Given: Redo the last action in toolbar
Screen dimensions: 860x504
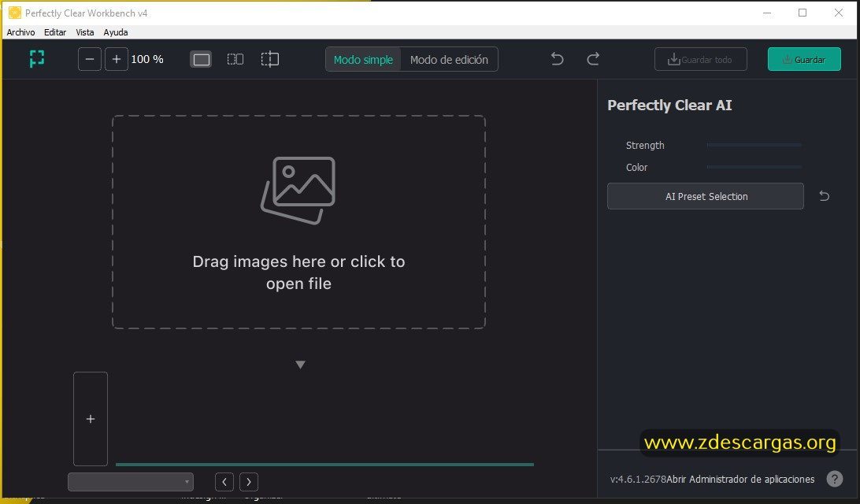Looking at the screenshot, I should (x=593, y=59).
